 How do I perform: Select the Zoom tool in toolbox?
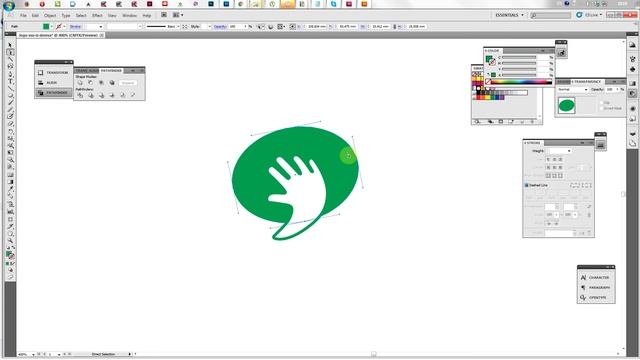[x=10, y=240]
